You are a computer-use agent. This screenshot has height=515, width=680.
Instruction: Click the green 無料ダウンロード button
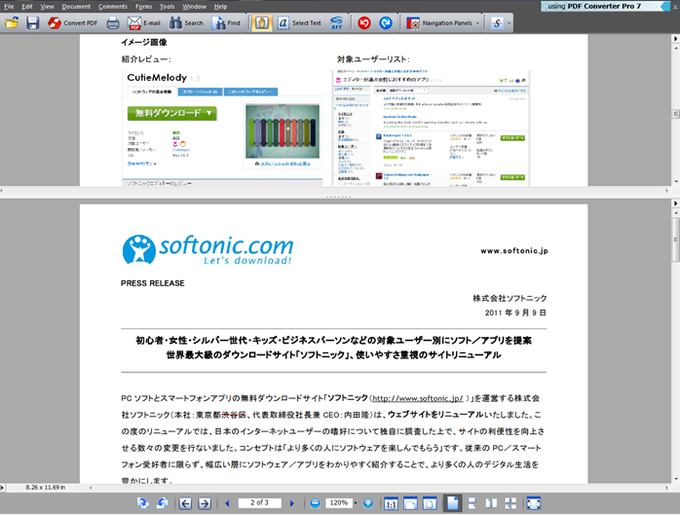coord(172,113)
